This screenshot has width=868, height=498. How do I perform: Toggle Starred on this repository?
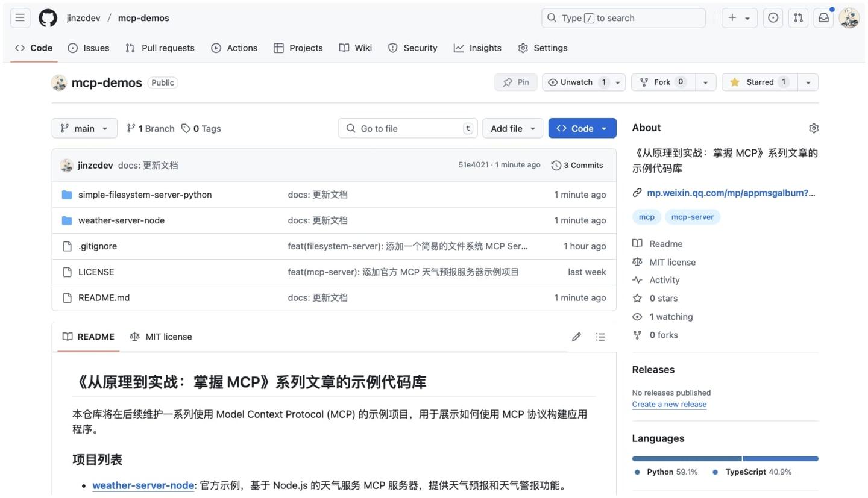coord(759,82)
